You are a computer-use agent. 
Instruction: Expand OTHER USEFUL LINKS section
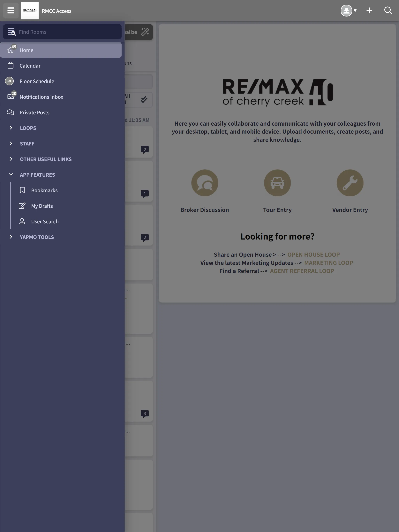pos(61,159)
